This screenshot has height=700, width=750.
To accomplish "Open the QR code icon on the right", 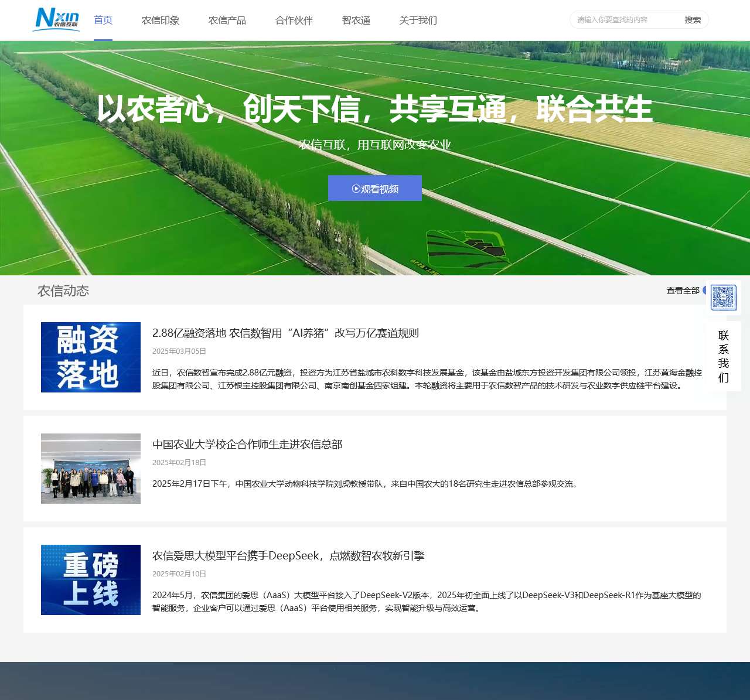I will point(724,298).
